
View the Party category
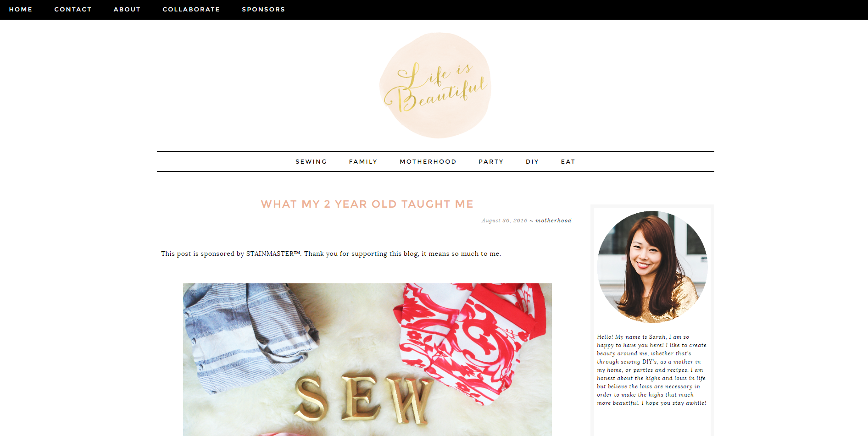tap(491, 162)
